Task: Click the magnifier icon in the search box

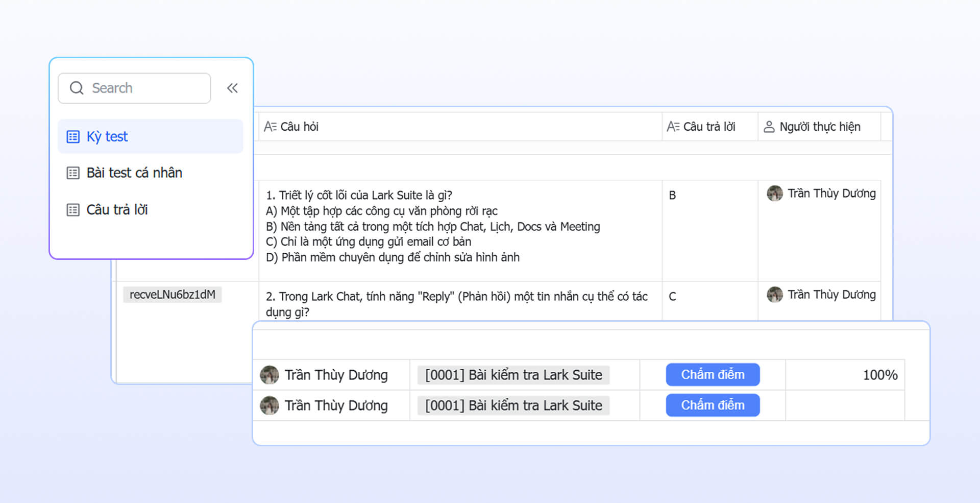Action: (77, 88)
